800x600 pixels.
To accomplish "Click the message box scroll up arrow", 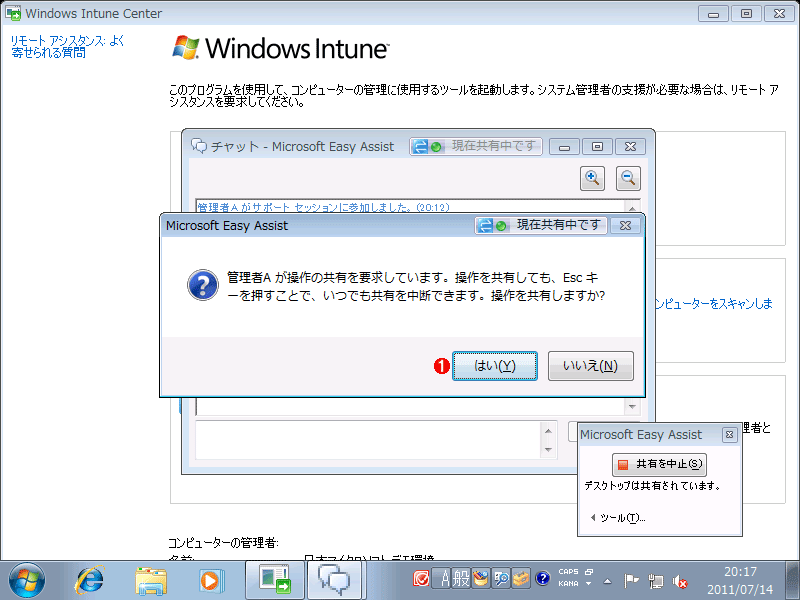I will pos(548,431).
